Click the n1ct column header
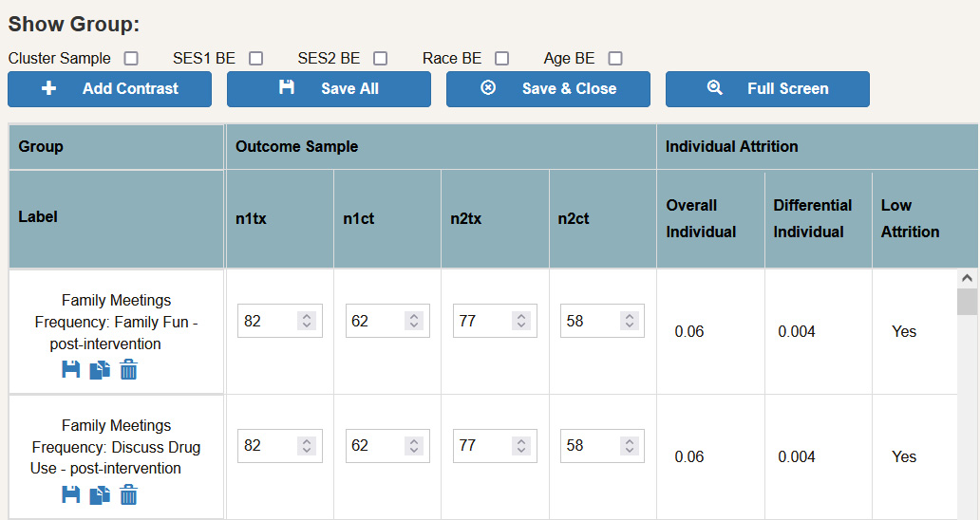This screenshot has width=980, height=520. [x=387, y=219]
